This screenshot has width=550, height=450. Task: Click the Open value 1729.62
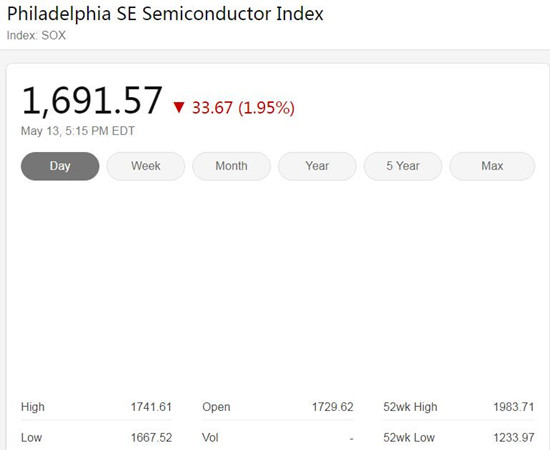tap(333, 407)
